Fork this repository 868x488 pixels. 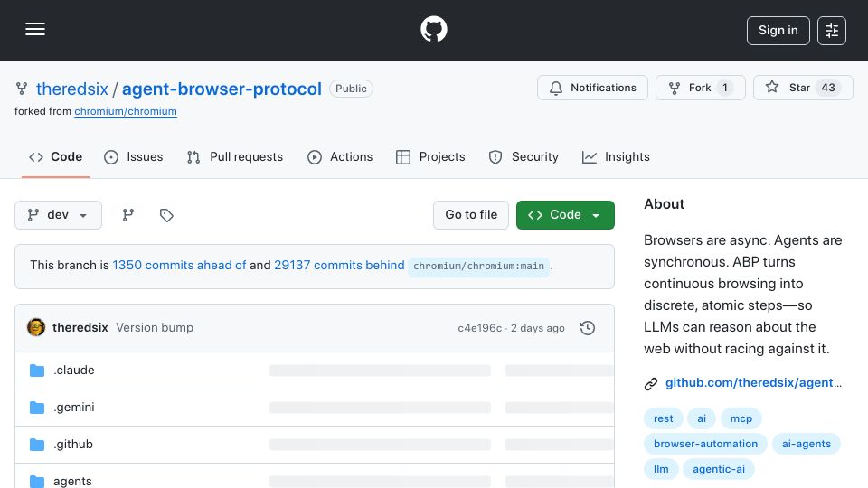(700, 88)
